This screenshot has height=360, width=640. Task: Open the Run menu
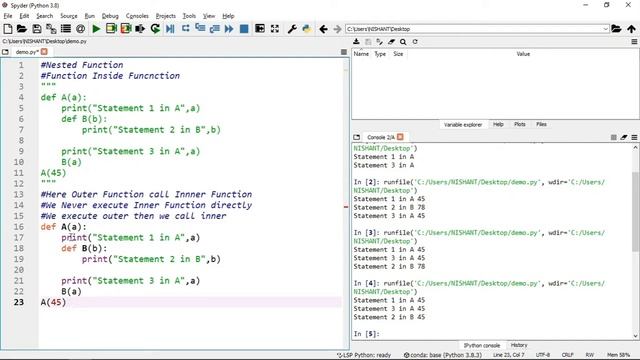[89, 16]
